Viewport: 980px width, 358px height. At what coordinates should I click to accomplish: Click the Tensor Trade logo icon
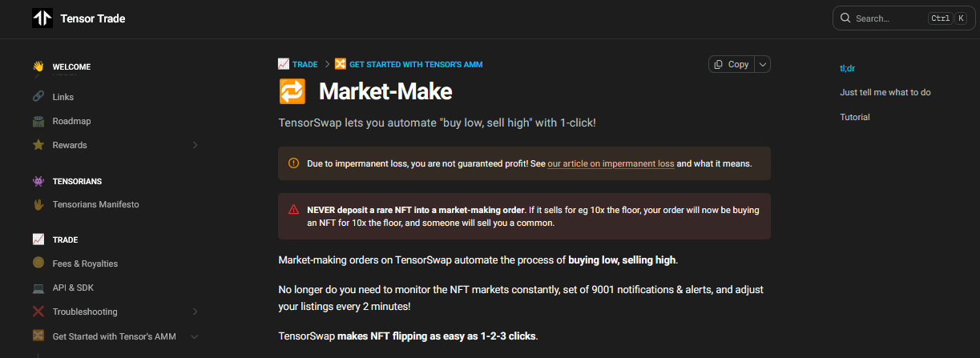pyautogui.click(x=42, y=18)
